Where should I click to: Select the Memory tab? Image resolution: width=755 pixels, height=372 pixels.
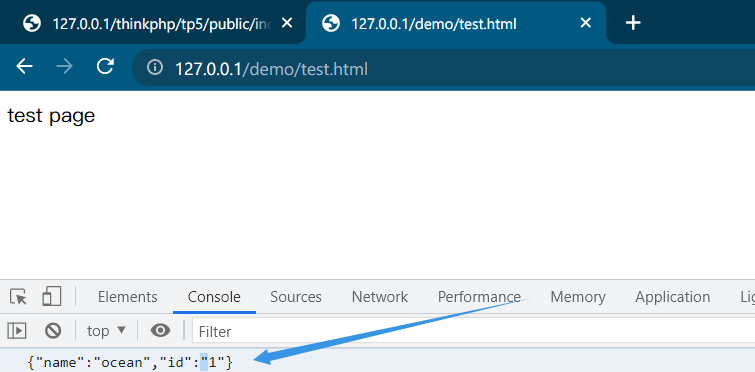click(x=578, y=297)
